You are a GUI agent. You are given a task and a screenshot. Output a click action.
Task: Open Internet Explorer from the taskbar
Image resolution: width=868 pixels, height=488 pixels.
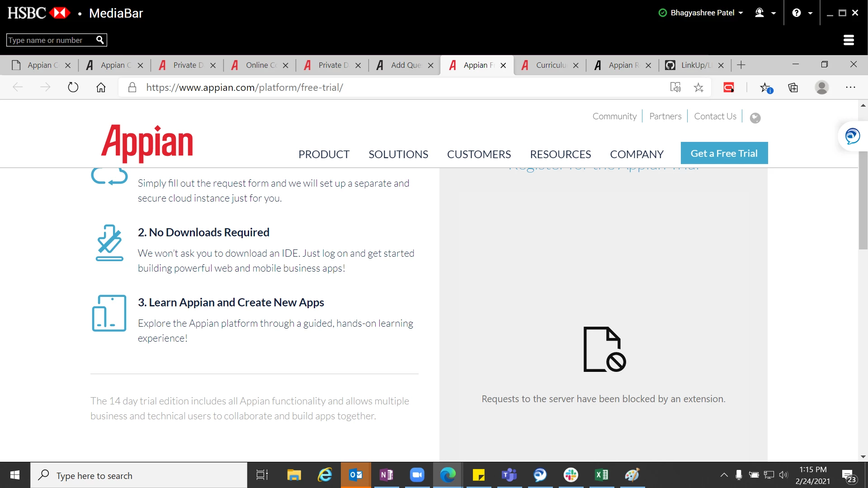click(325, 475)
